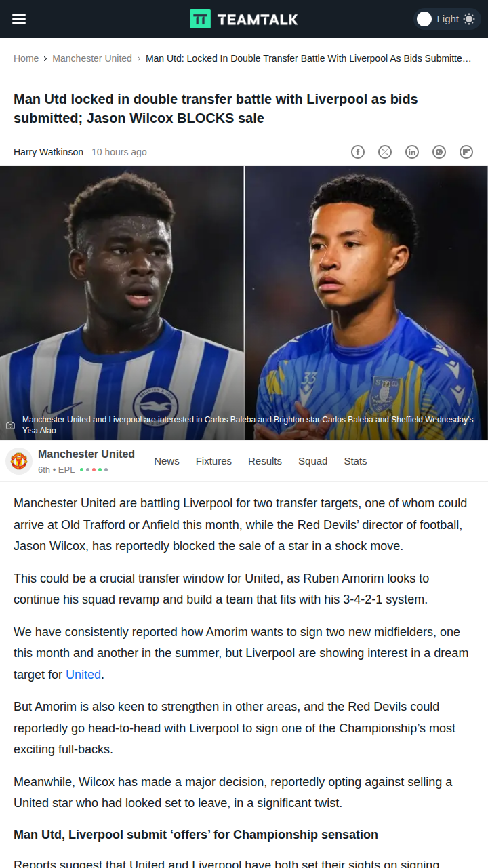Share article on LinkedIn
The height and width of the screenshot is (868, 488).
412,152
